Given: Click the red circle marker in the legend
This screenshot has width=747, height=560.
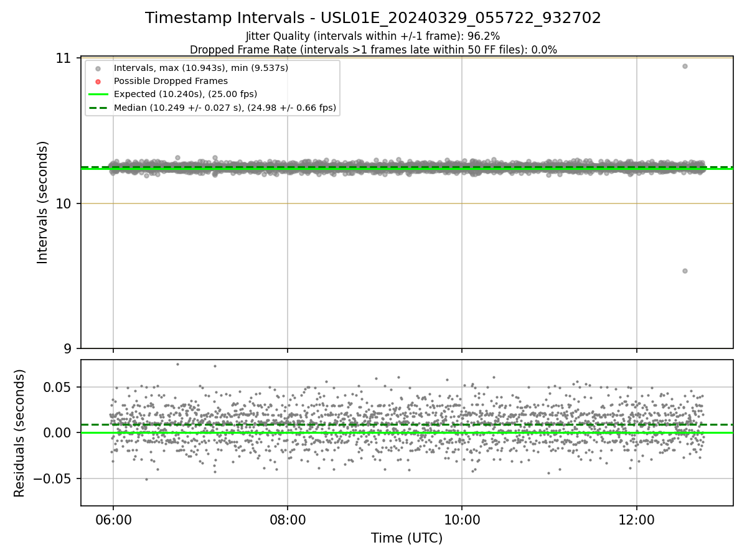Looking at the screenshot, I should (x=98, y=82).
